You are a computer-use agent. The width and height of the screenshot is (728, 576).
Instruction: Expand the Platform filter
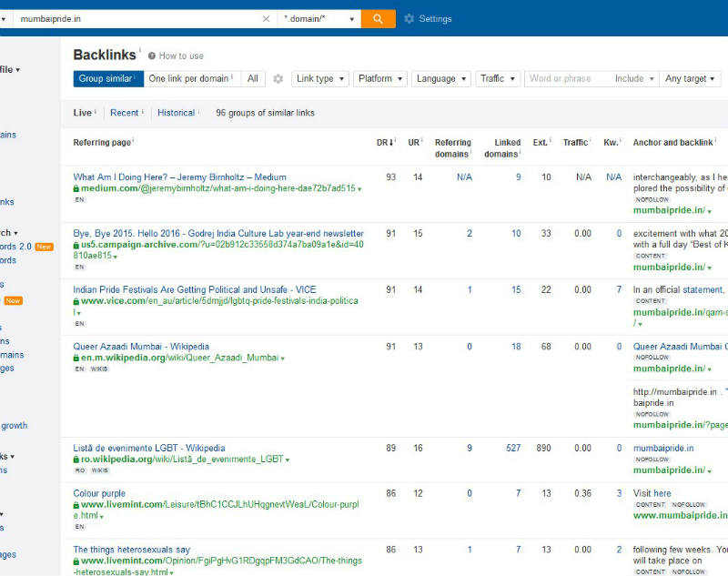379,79
